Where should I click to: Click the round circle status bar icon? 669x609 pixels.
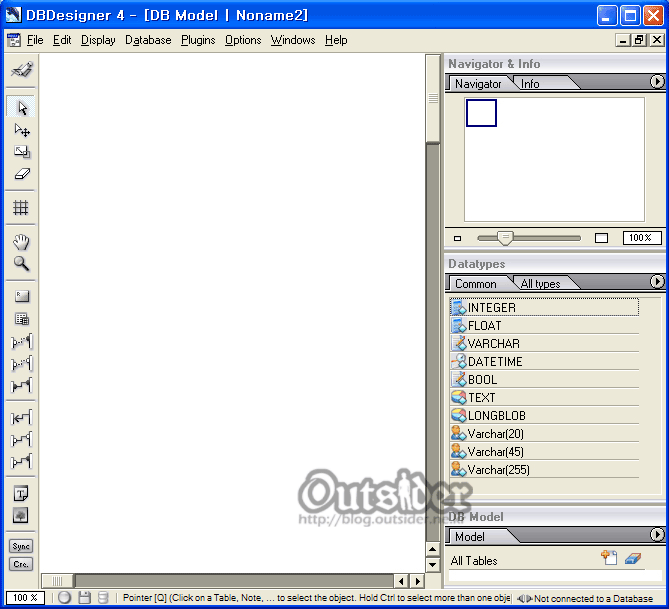click(x=64, y=597)
